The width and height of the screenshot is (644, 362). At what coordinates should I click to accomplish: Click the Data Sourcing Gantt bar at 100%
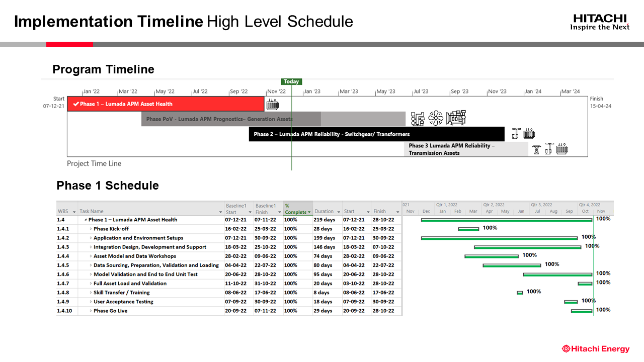(512, 265)
